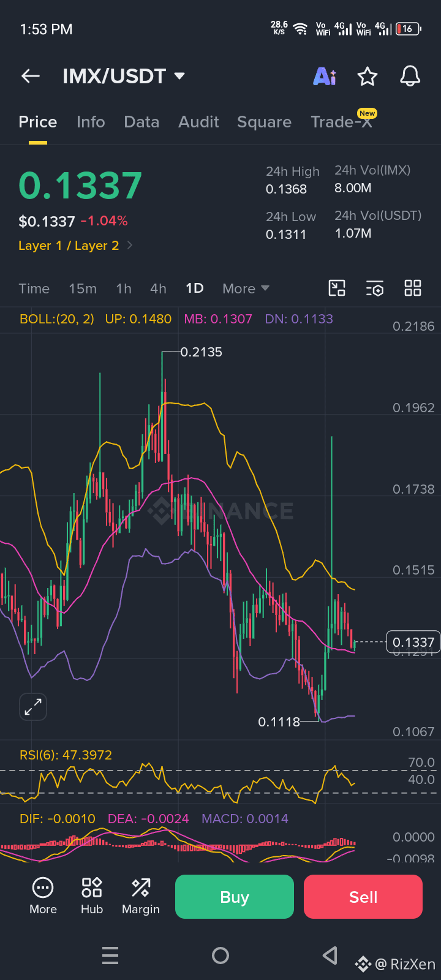This screenshot has width=441, height=980.
Task: Expand the chart to fullscreen
Action: point(32,707)
